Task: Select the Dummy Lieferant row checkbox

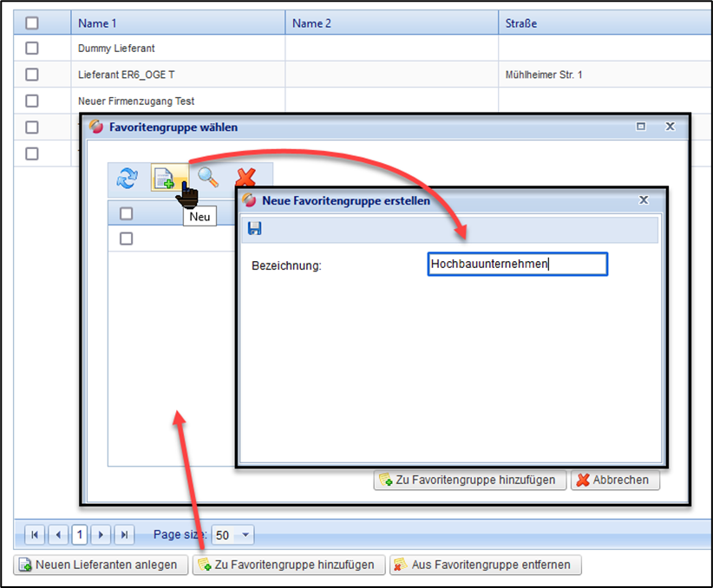Action: coord(32,49)
